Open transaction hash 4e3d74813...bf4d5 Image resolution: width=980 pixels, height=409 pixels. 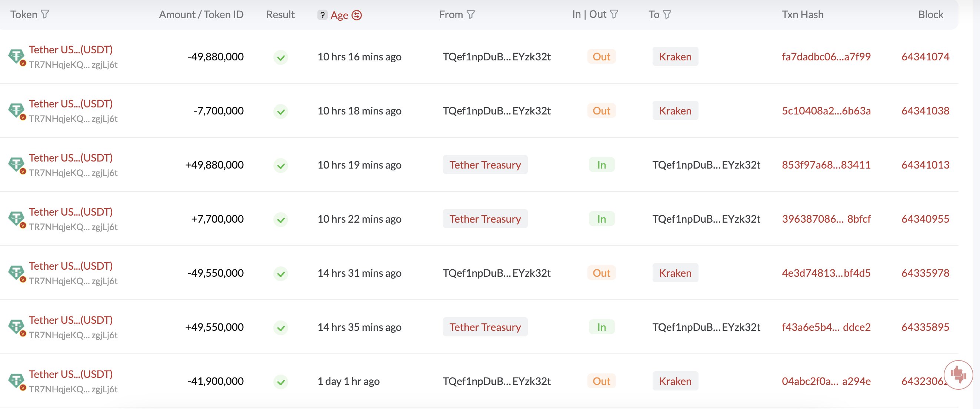[x=826, y=273]
